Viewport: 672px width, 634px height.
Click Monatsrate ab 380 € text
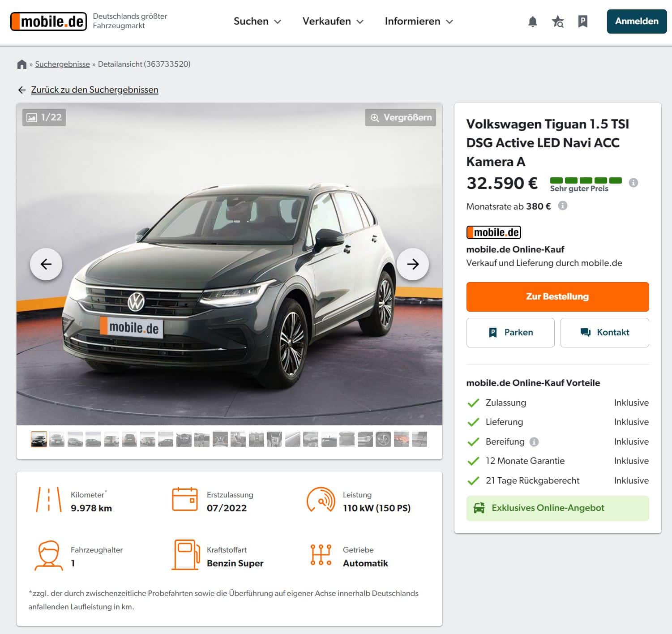(509, 206)
